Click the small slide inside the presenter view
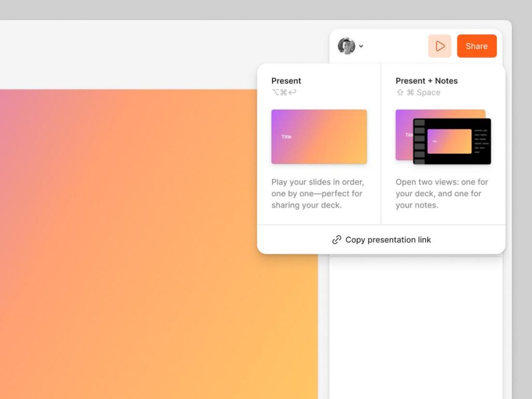The image size is (532, 399). click(x=450, y=141)
